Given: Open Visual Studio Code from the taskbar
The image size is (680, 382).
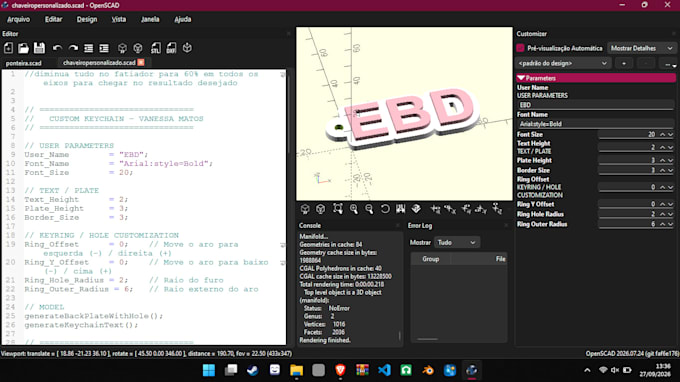Looking at the screenshot, I should click(x=384, y=370).
